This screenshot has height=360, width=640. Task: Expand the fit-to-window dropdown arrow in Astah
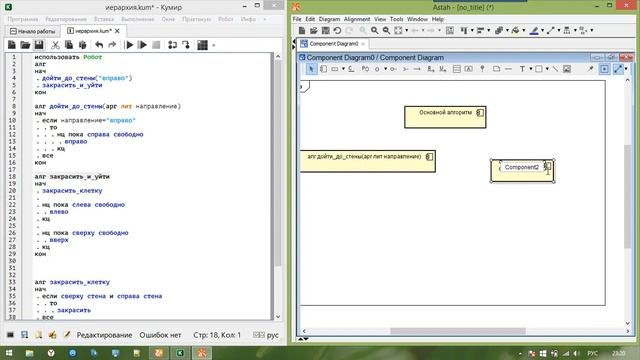click(x=407, y=31)
